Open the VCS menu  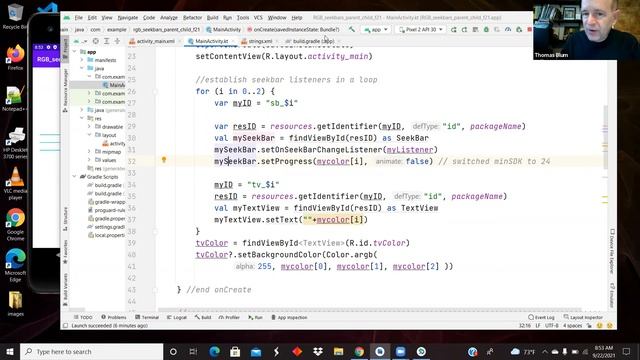[258, 18]
